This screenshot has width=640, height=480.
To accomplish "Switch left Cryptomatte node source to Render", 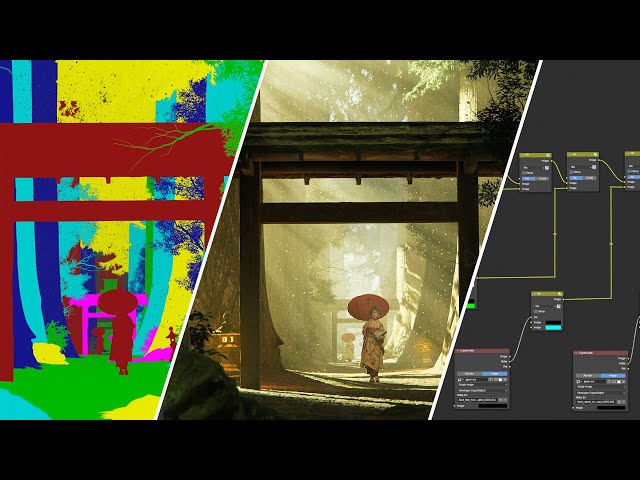I will [469, 373].
